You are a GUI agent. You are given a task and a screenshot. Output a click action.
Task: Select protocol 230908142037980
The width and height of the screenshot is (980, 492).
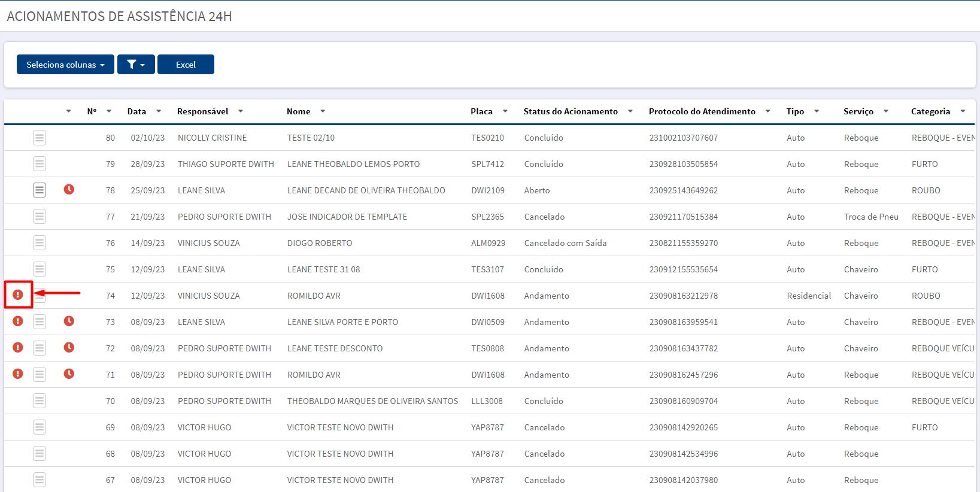click(684, 480)
